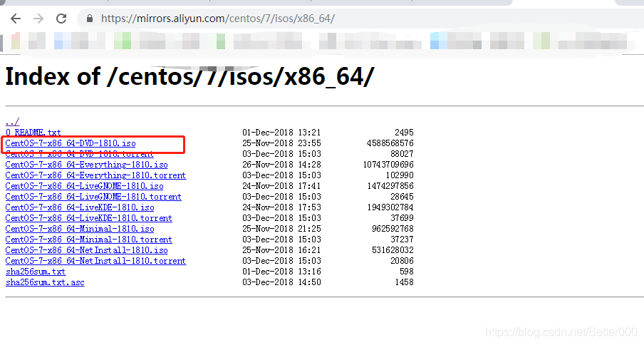The image size is (644, 345).
Task: Click the file size 962592768
Action: point(393,229)
